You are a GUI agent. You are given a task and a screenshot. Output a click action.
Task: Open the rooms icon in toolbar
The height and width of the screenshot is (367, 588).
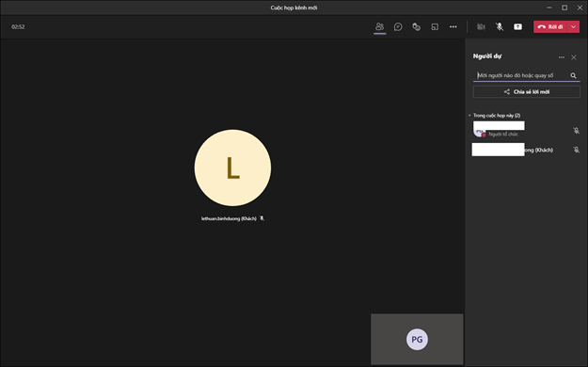(435, 26)
